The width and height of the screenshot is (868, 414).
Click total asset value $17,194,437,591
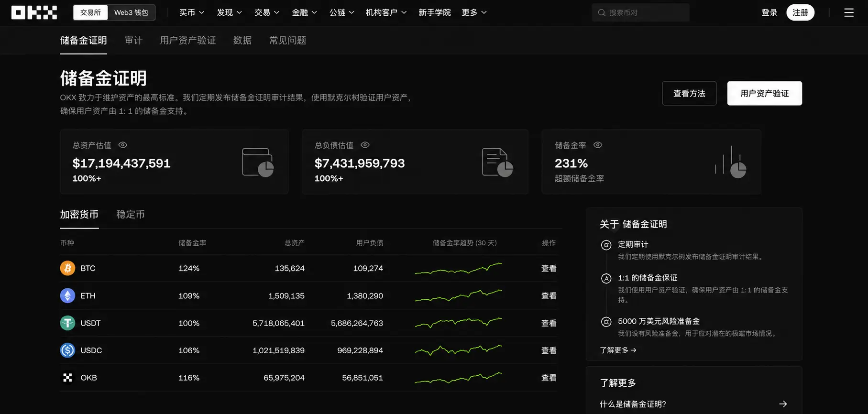coord(121,163)
